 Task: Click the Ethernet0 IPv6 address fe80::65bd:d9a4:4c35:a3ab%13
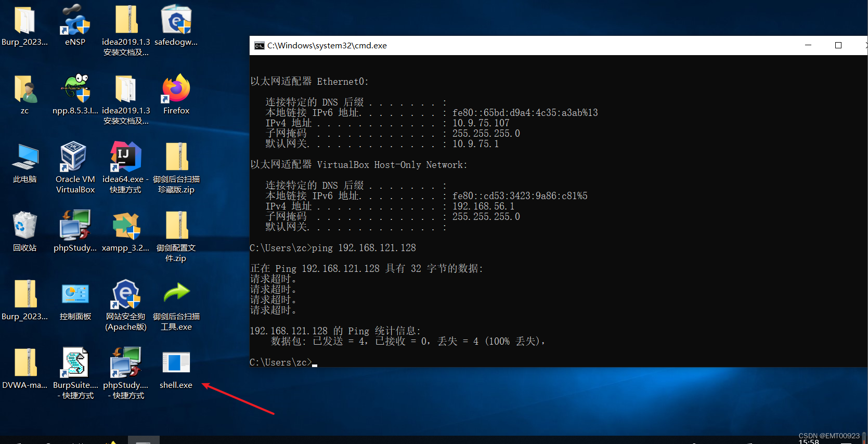click(525, 113)
